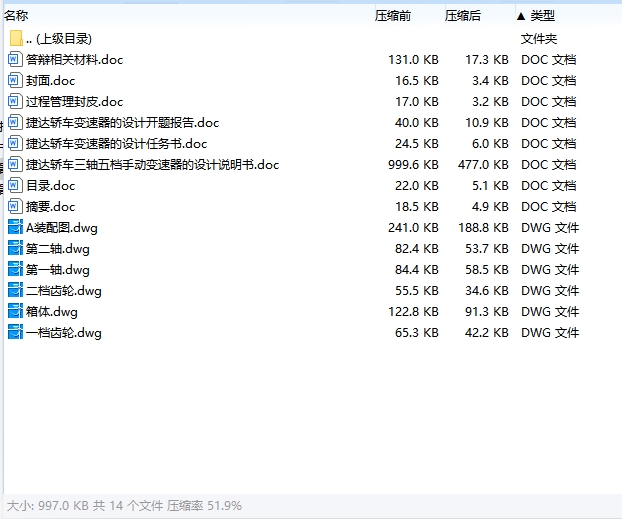
Task: Click the DWG icon of A装配图.dwg
Action: 15,228
